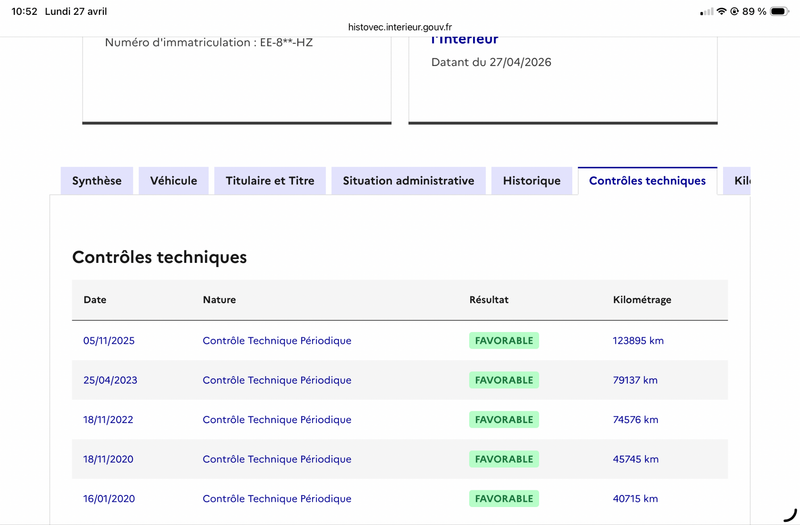Click the 40715 km mileage entry
Screen dimensions: 800x525
(x=635, y=498)
